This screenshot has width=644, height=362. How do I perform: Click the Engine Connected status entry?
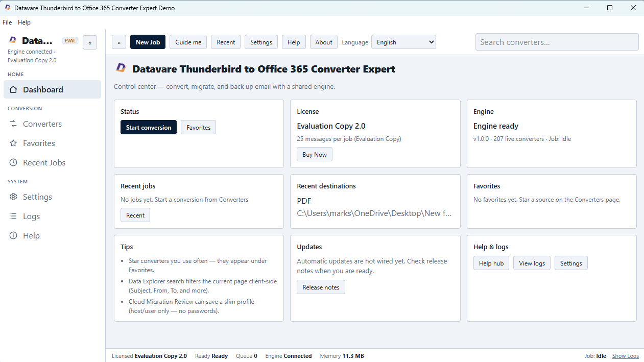(x=289, y=356)
